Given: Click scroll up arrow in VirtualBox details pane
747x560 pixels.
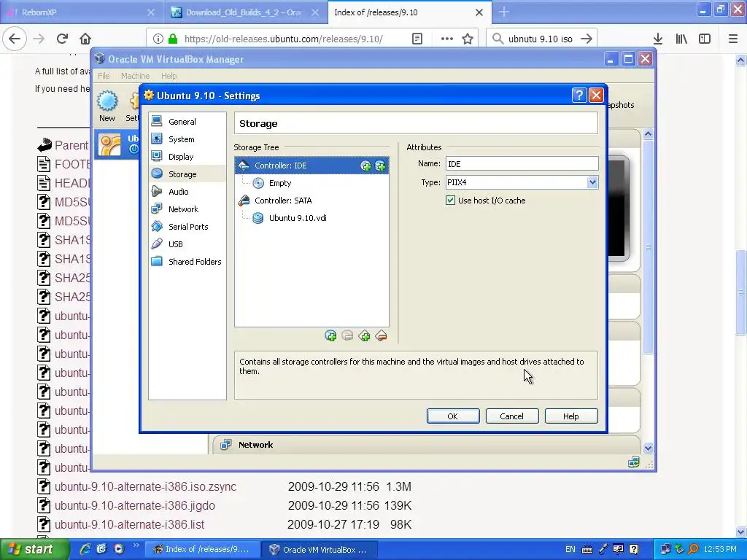Looking at the screenshot, I should click(648, 134).
